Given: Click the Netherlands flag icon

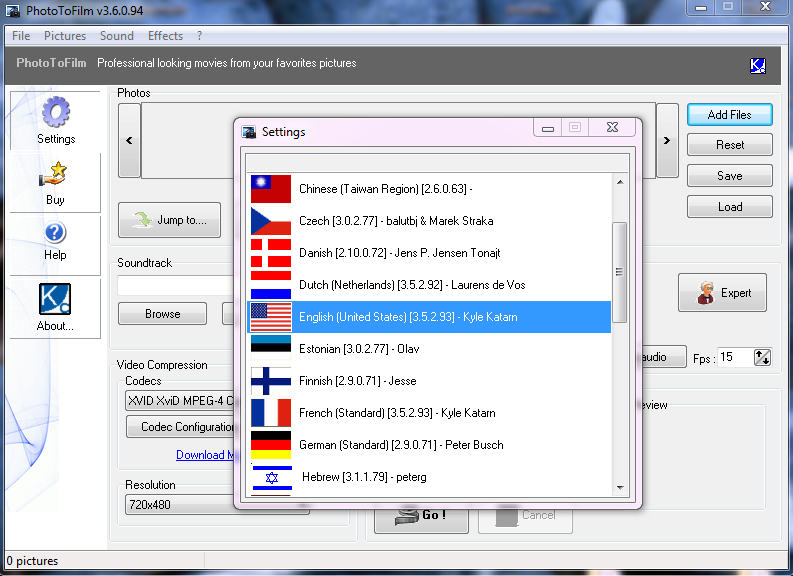Looking at the screenshot, I should click(271, 285).
